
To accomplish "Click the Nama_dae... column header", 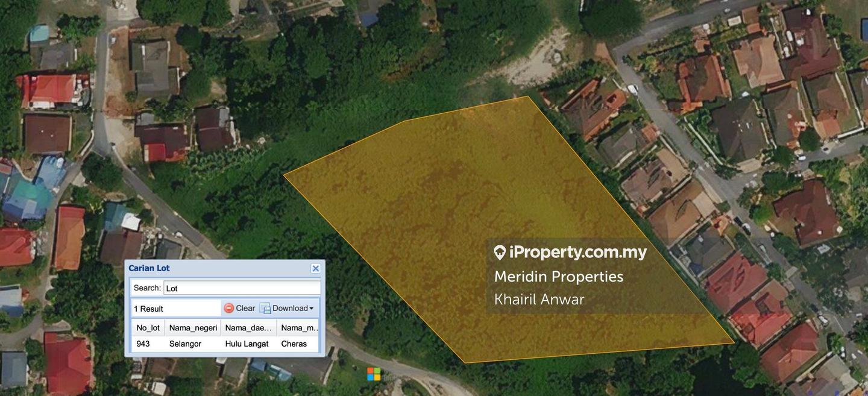I will click(249, 328).
